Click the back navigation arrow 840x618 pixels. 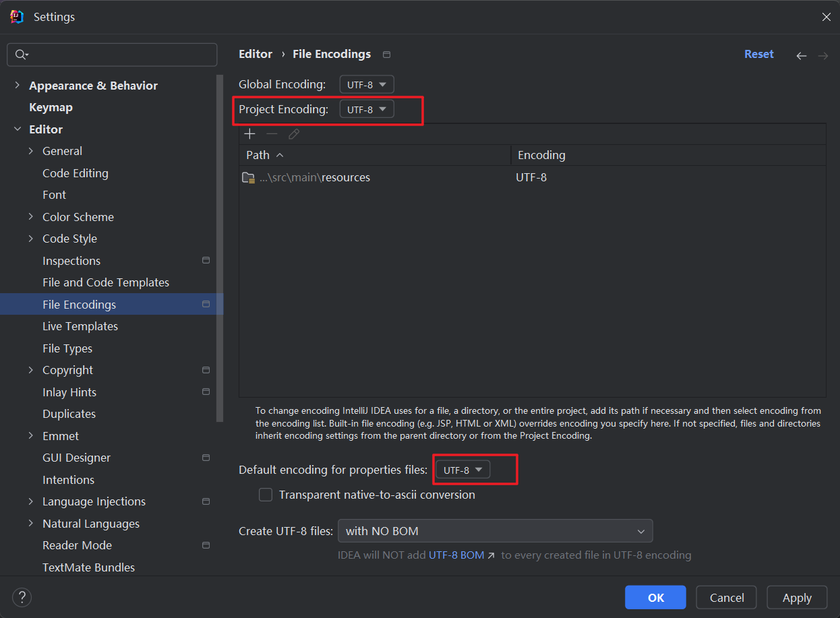coord(801,56)
